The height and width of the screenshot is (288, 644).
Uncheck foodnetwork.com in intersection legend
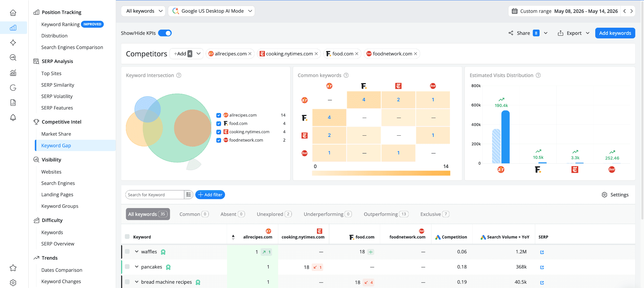[219, 140]
